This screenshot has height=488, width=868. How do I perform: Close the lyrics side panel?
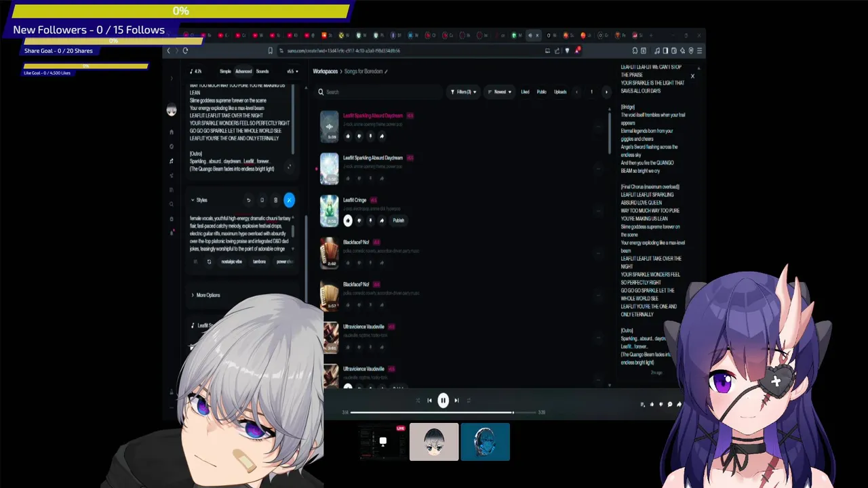pyautogui.click(x=692, y=76)
